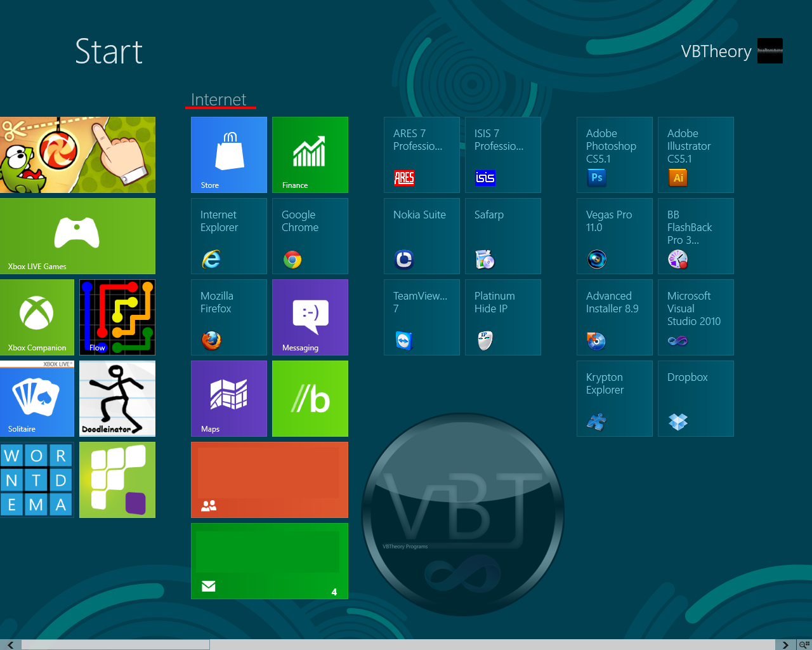812x650 pixels.
Task: Select the Internet group heading
Action: (219, 100)
